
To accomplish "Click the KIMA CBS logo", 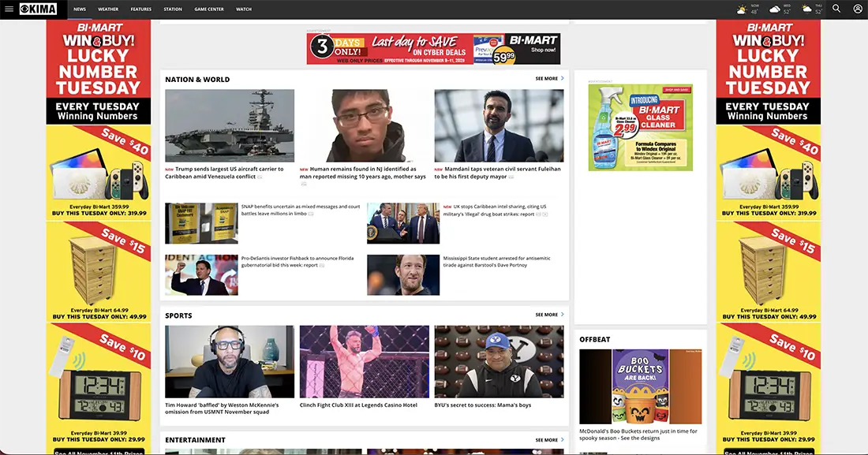I will click(38, 9).
